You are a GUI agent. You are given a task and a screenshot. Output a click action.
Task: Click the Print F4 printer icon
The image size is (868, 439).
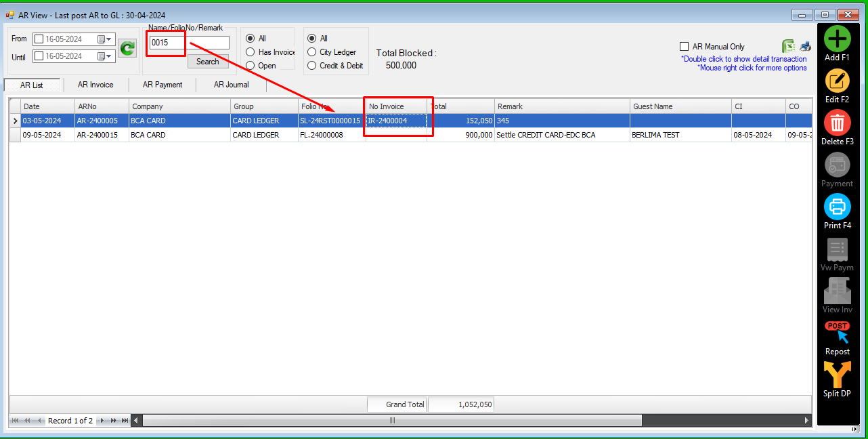click(837, 207)
